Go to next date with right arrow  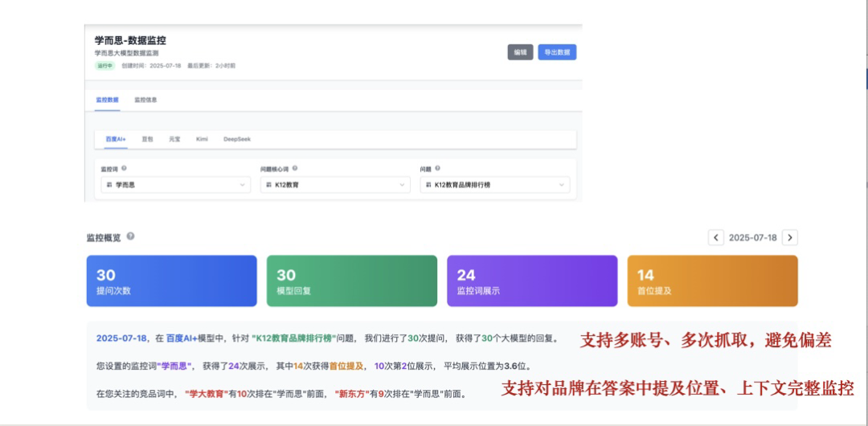[x=790, y=238]
